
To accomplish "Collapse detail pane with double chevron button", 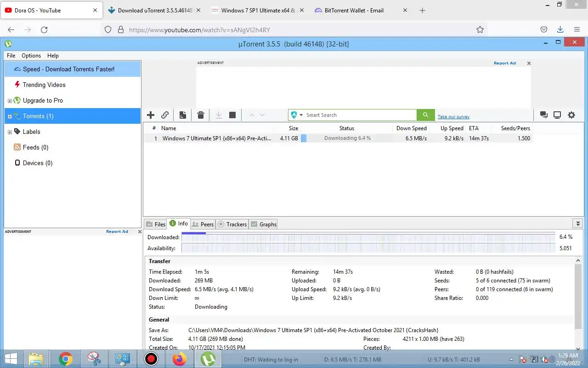I will pos(578,224).
